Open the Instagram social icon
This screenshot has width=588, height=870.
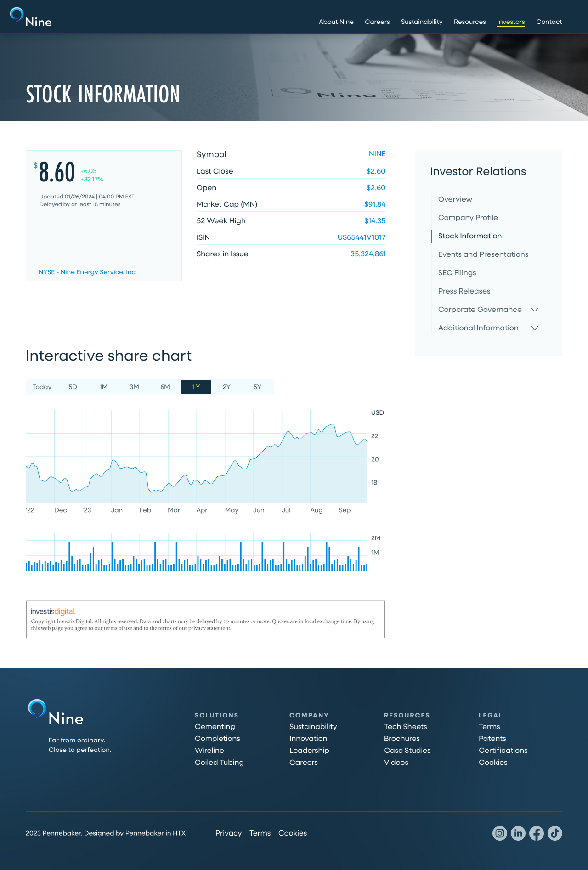pos(500,833)
